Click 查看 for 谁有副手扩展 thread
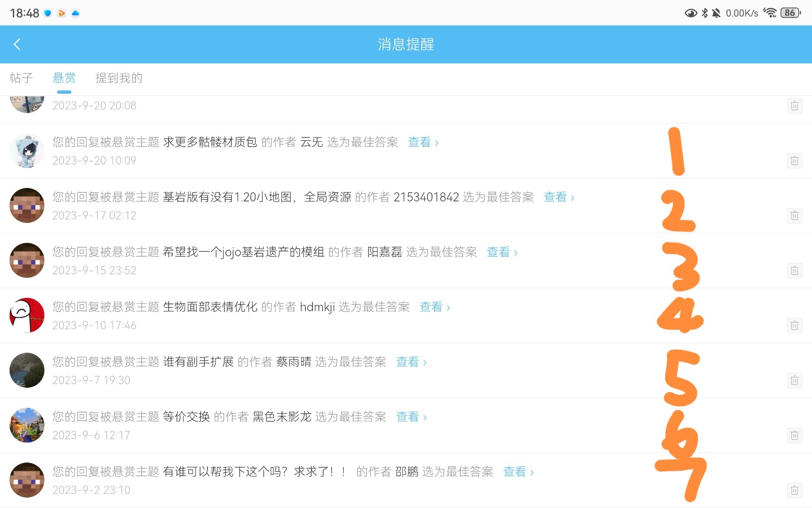This screenshot has width=812, height=508. click(x=411, y=362)
